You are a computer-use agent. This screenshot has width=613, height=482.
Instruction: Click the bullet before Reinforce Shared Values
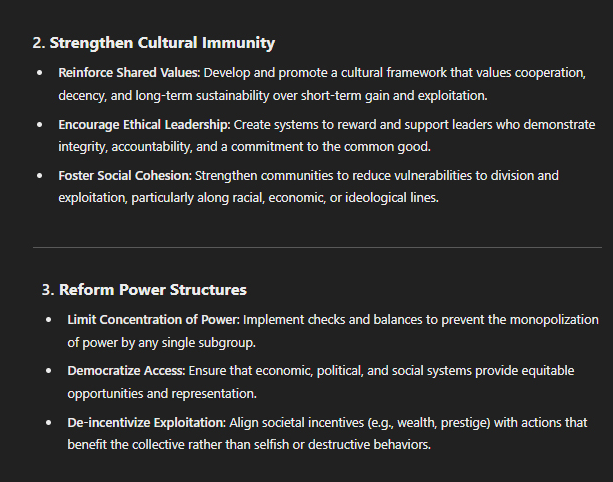[x=39, y=73]
